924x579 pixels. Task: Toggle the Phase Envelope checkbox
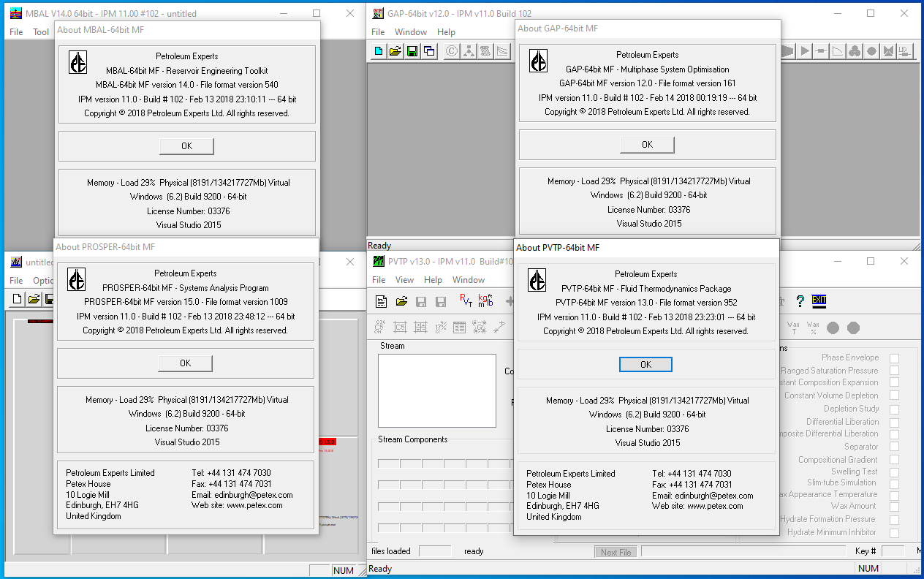[x=894, y=358]
